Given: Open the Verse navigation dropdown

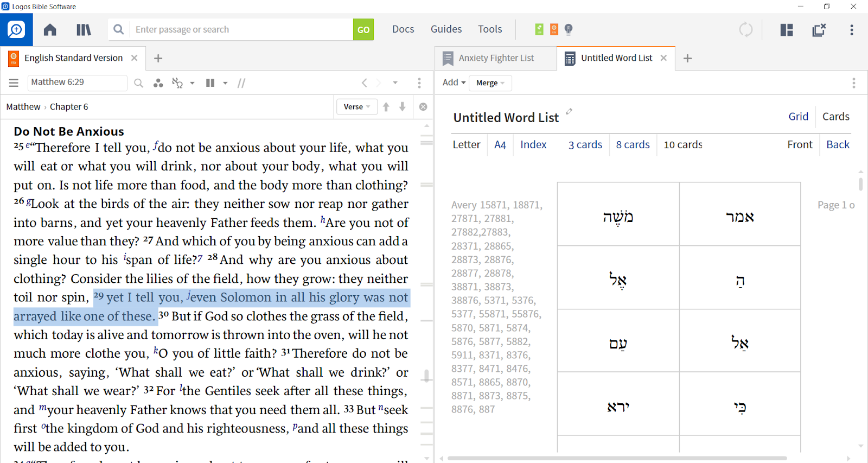Looking at the screenshot, I should tap(356, 107).
